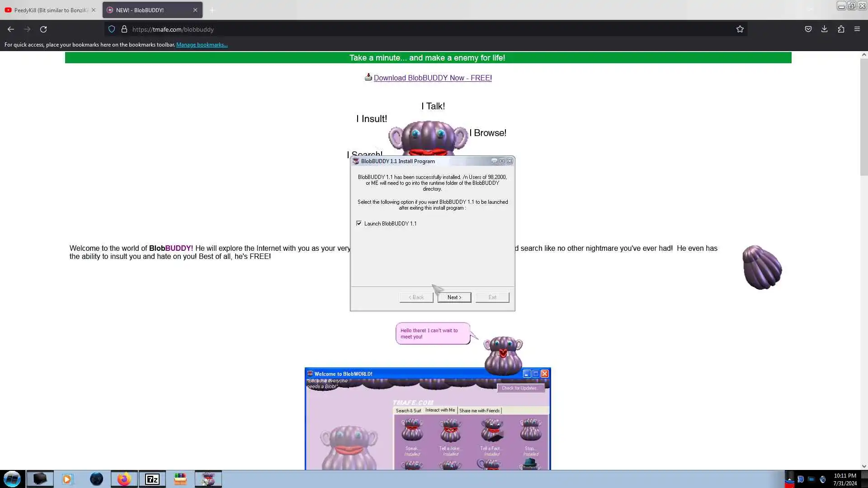
Task: Go back using the browser back arrow
Action: coord(11,29)
